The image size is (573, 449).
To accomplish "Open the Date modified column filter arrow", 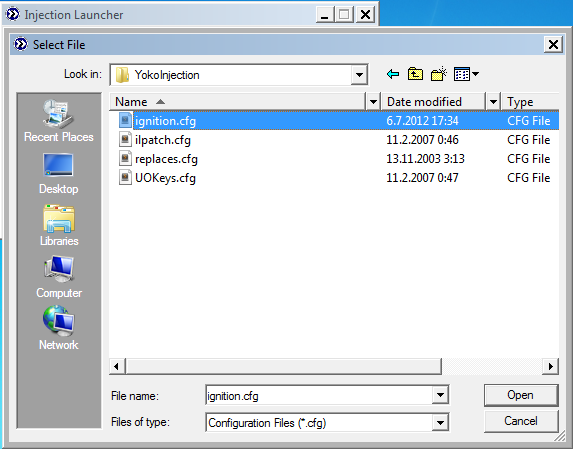I will (x=493, y=102).
